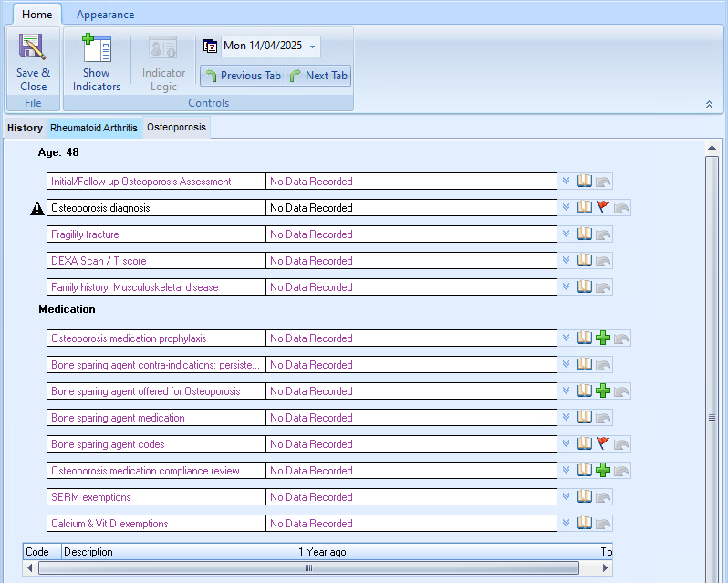Open book icon for Bone sparing agent contra-indications
The width and height of the screenshot is (728, 583).
585,364
